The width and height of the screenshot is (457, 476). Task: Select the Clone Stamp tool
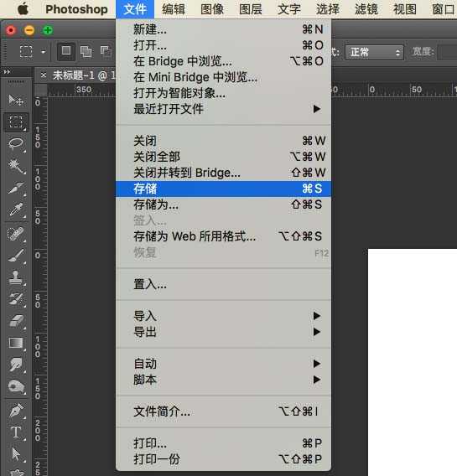[16, 277]
